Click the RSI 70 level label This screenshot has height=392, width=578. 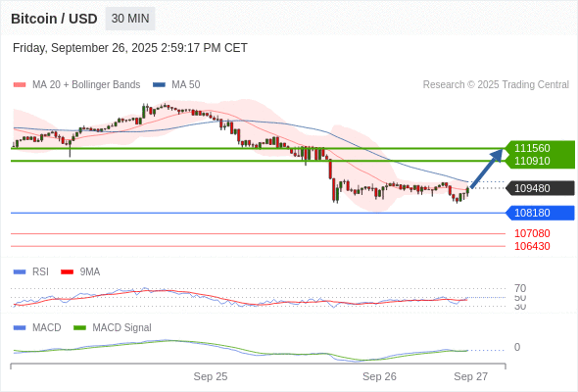520,288
